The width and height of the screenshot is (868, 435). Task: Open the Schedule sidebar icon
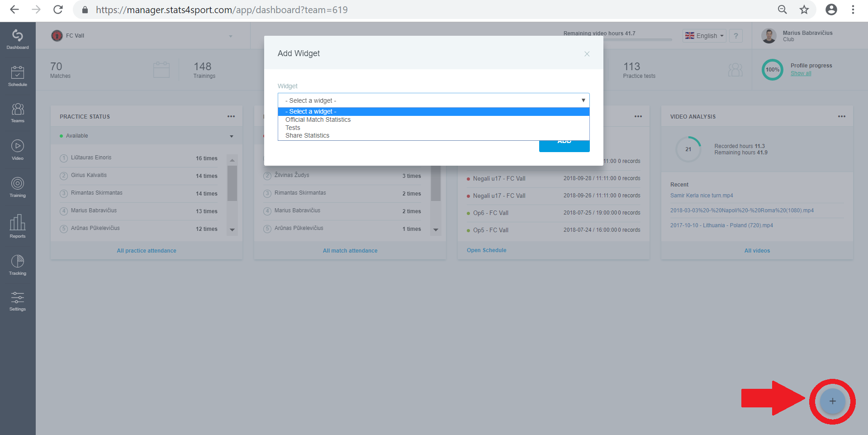coord(18,76)
